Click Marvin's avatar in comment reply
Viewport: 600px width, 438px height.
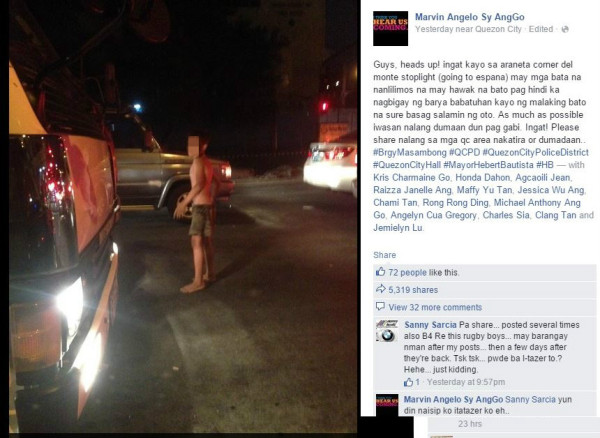pyautogui.click(x=387, y=405)
